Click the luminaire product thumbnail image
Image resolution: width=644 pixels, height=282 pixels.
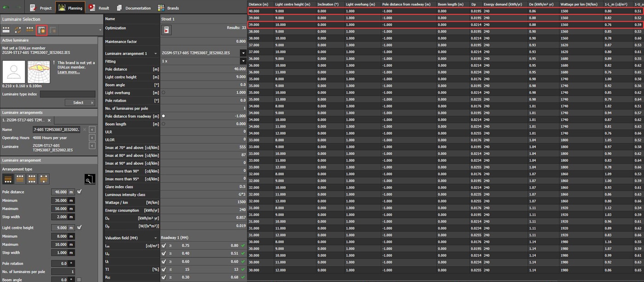(x=14, y=72)
